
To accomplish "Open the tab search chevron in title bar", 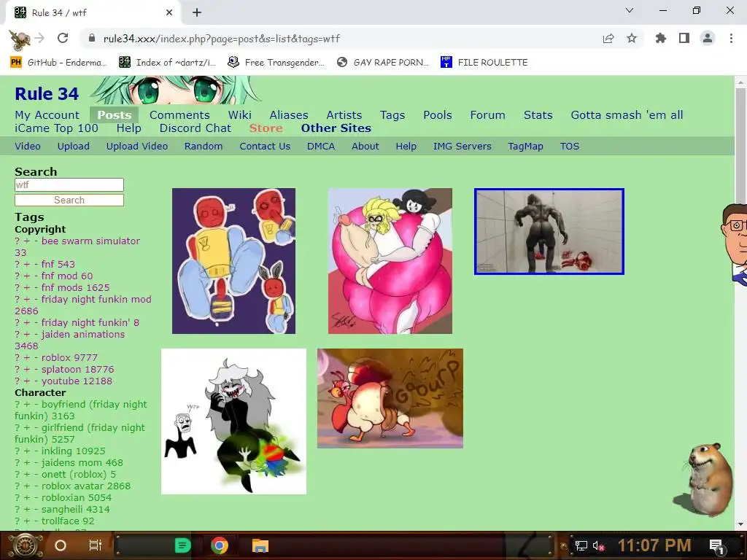I will 630,10.
